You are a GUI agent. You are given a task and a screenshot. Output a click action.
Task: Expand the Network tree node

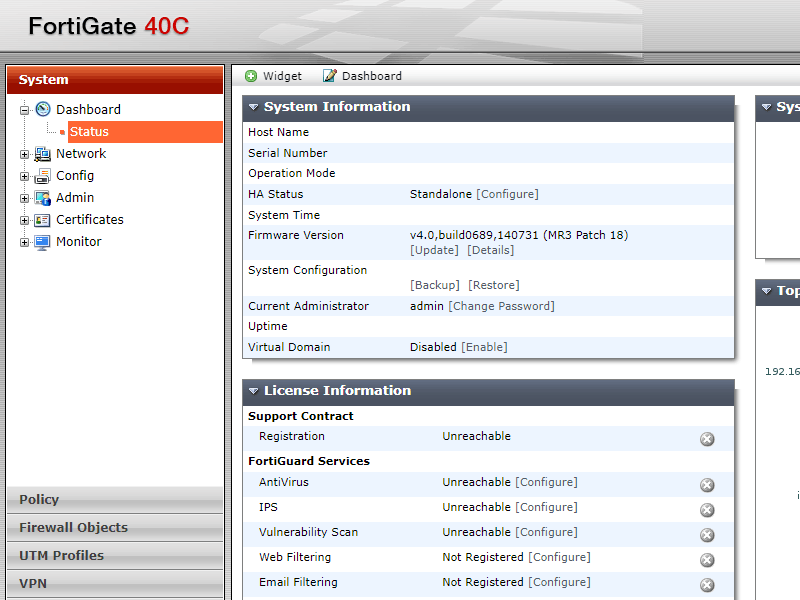click(24, 154)
